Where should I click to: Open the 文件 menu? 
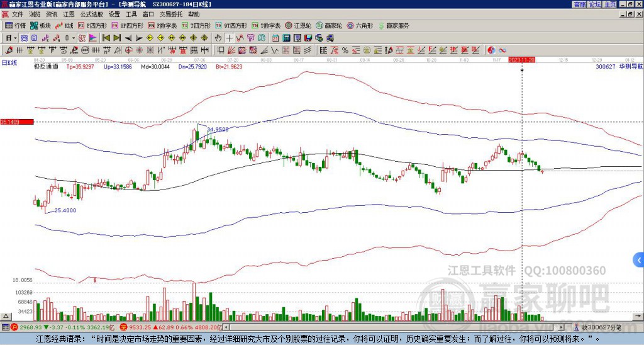pyautogui.click(x=18, y=14)
